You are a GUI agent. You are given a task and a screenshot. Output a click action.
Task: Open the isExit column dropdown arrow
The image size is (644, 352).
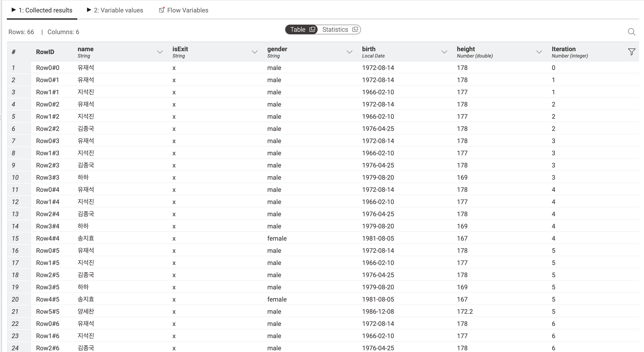point(254,52)
